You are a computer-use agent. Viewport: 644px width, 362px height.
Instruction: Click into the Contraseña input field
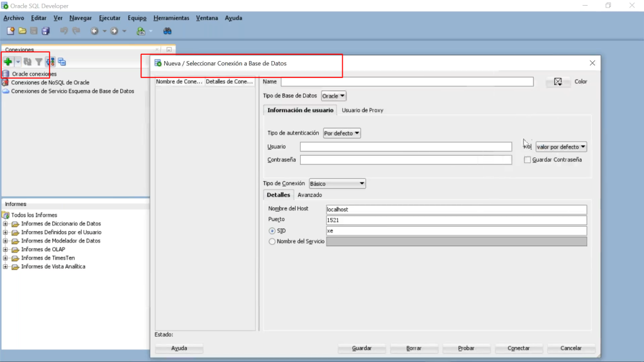coord(406,160)
